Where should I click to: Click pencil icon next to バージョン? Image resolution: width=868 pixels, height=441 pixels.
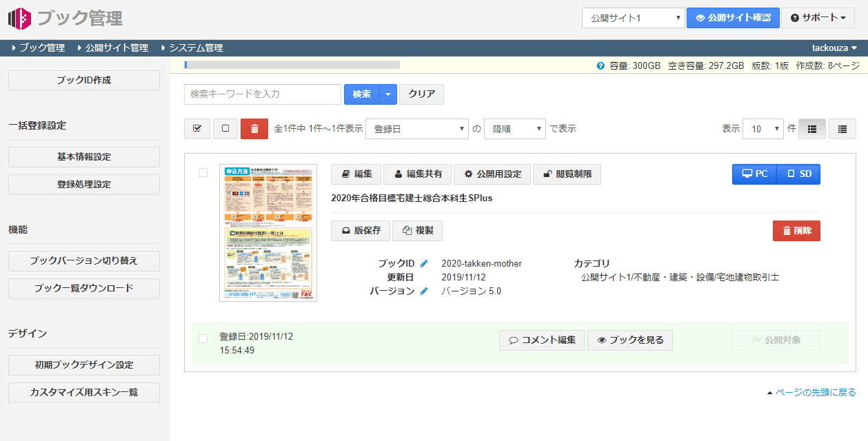(x=424, y=291)
